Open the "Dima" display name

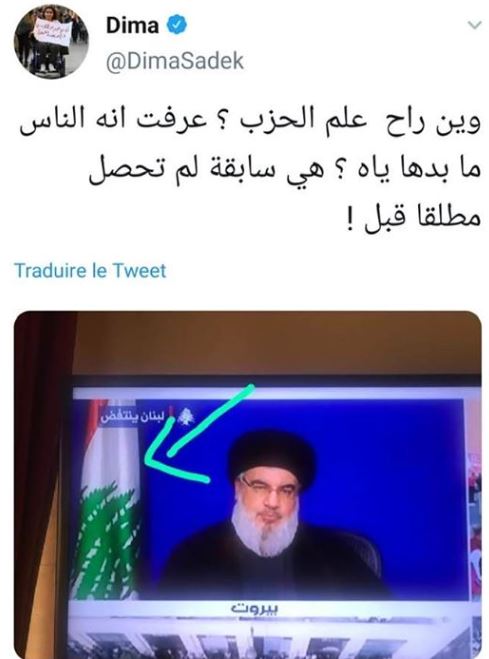pos(132,26)
